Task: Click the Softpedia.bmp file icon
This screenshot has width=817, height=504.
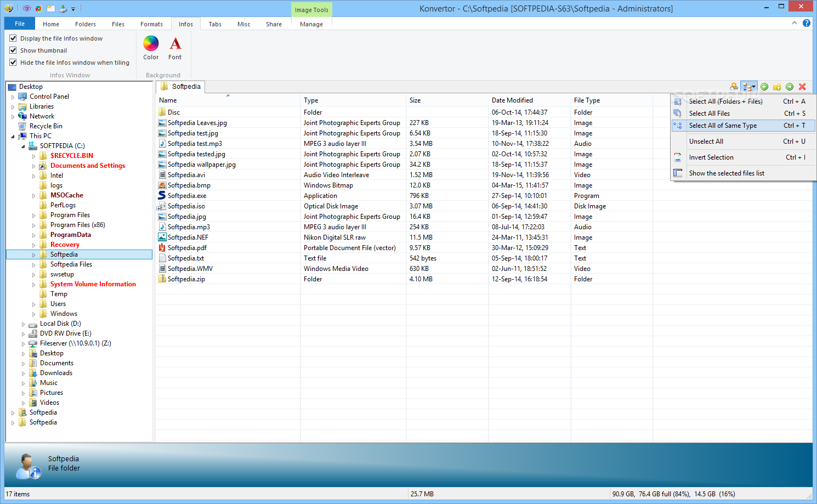Action: [x=162, y=185]
